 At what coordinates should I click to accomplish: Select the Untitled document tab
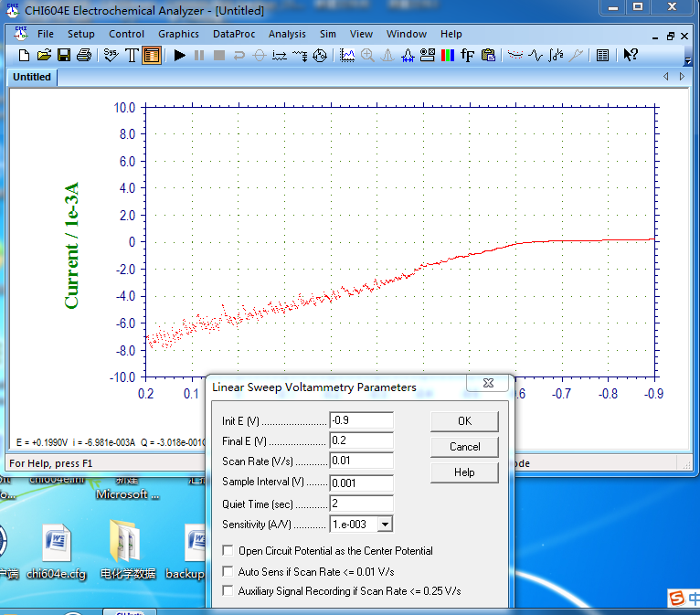[32, 77]
